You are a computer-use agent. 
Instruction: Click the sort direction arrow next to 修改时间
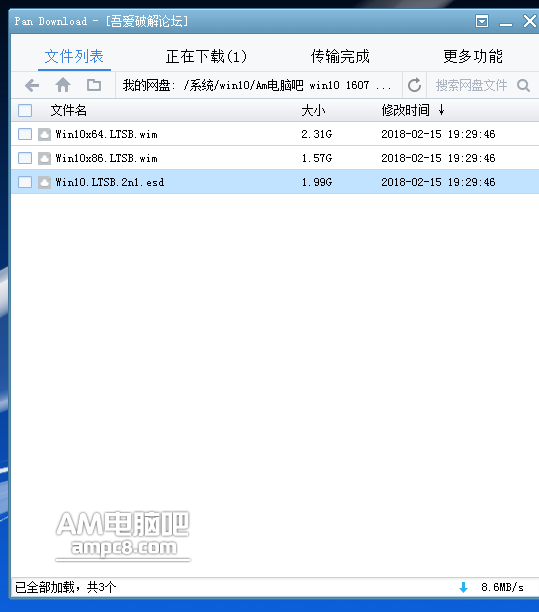coord(441,110)
